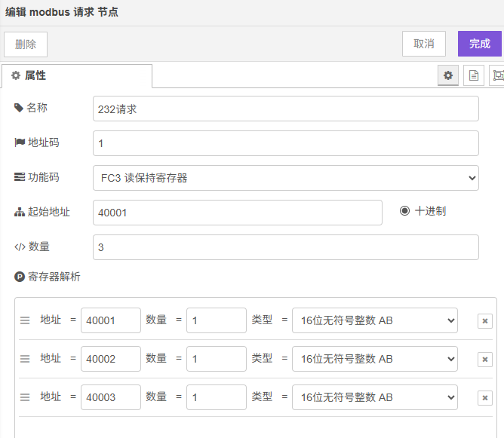Grab the drag handle of 40001 row
This screenshot has height=438, width=504.
pos(25,320)
